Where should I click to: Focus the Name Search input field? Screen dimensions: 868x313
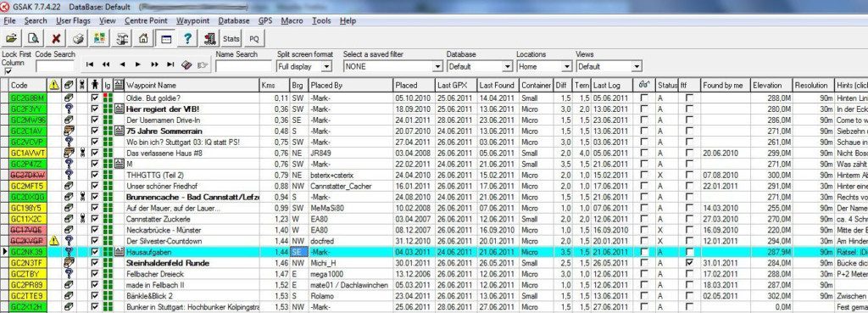point(243,66)
